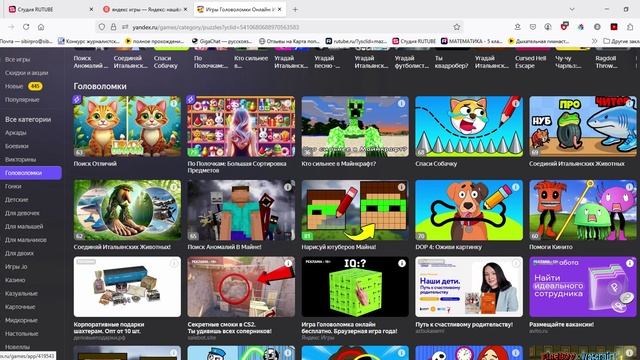Open a new browser tab with plus

coord(295,9)
